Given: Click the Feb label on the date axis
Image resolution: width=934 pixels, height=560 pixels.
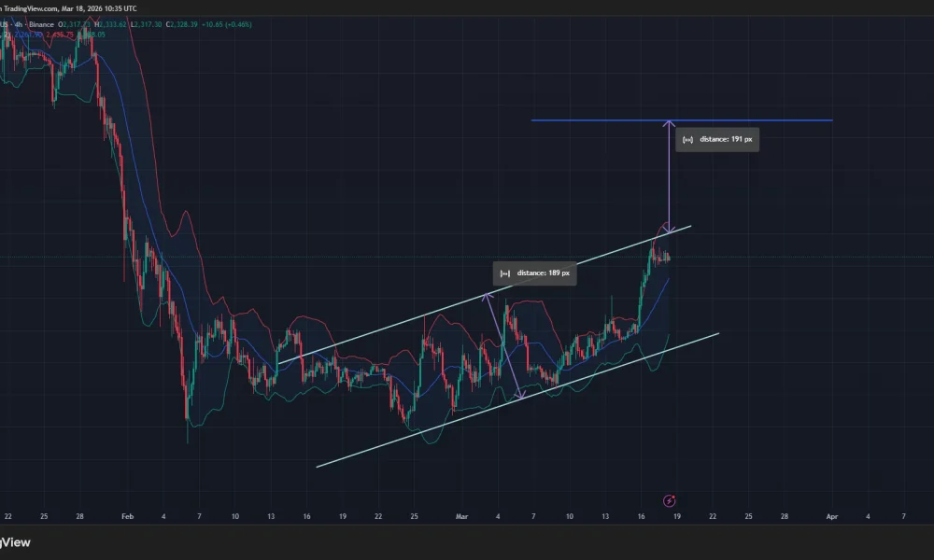Looking at the screenshot, I should click(x=126, y=515).
